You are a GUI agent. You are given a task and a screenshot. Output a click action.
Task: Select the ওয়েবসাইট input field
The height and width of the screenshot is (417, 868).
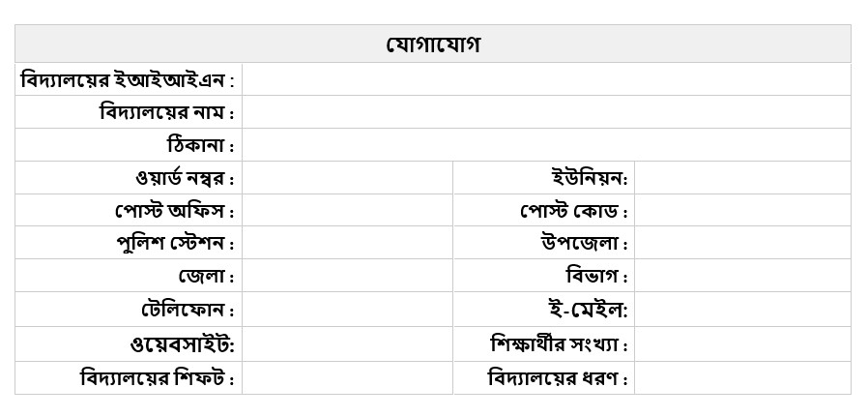pyautogui.click(x=347, y=344)
